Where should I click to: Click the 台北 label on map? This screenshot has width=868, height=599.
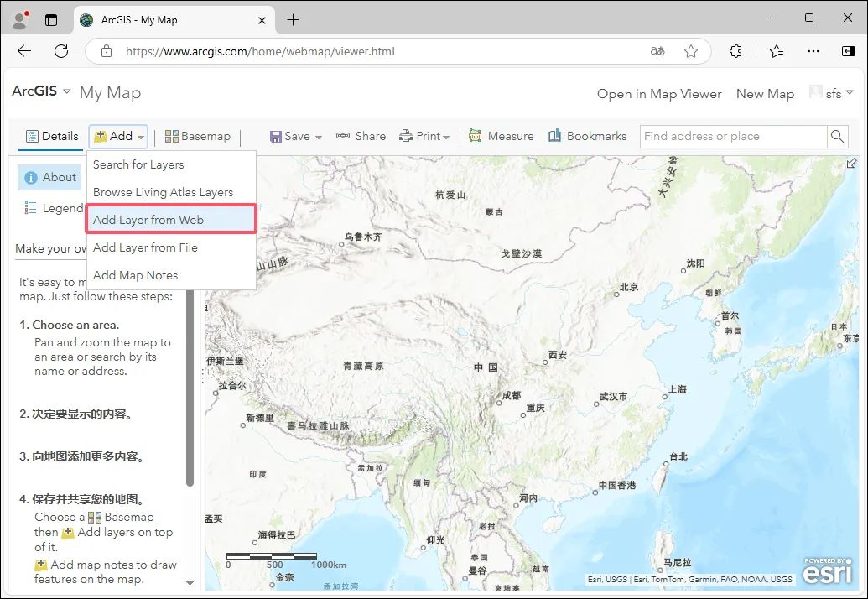[678, 456]
